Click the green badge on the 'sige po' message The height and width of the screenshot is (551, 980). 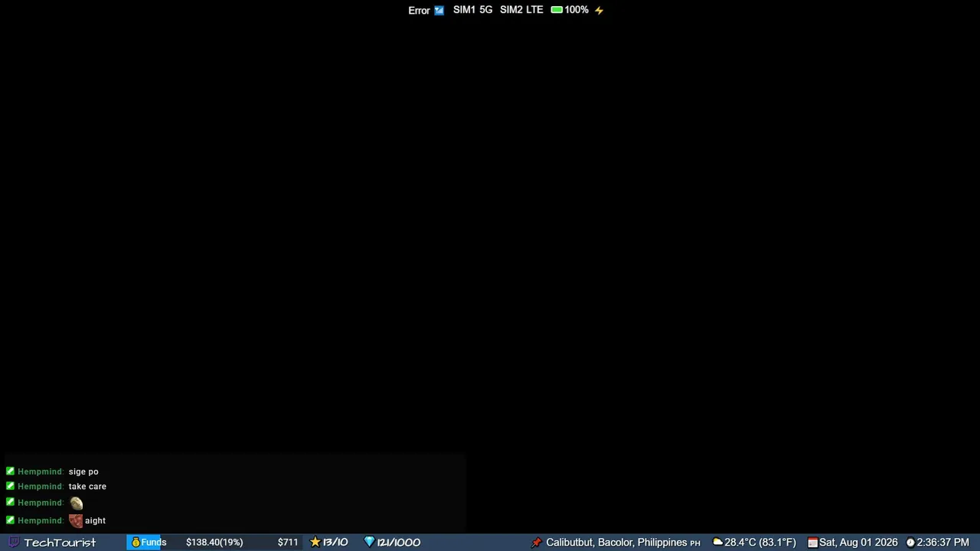click(x=10, y=471)
